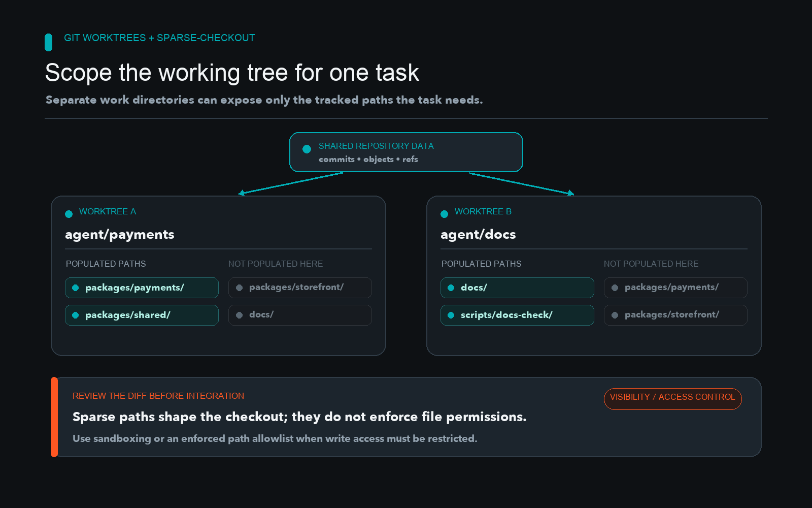Click the WORKTREE A label
Viewport: 812px width, 508px height.
click(108, 211)
